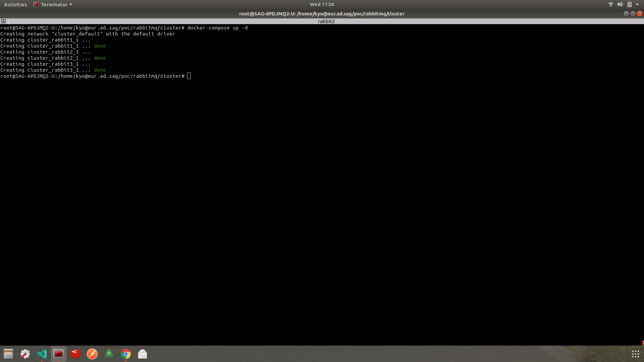Viewport: 644px width, 362px height.
Task: Expand the Terminator app menu
Action: pyautogui.click(x=54, y=5)
